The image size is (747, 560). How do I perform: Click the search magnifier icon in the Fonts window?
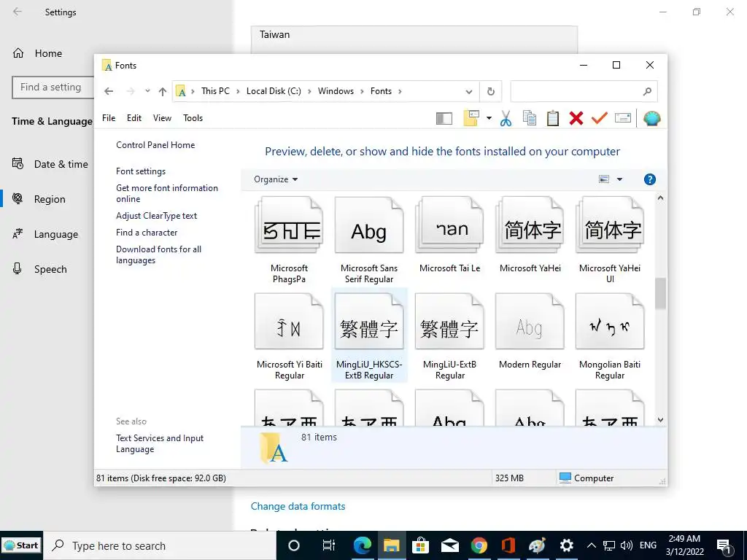(647, 91)
